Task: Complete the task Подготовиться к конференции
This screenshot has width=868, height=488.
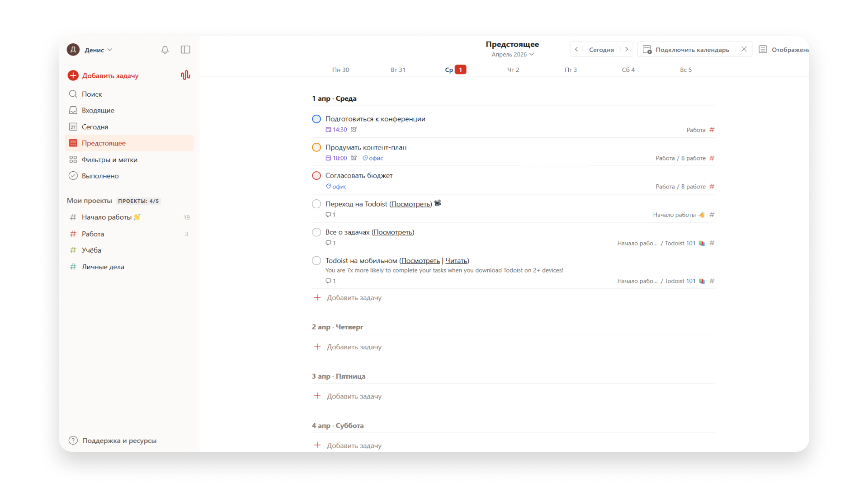Action: click(x=316, y=119)
